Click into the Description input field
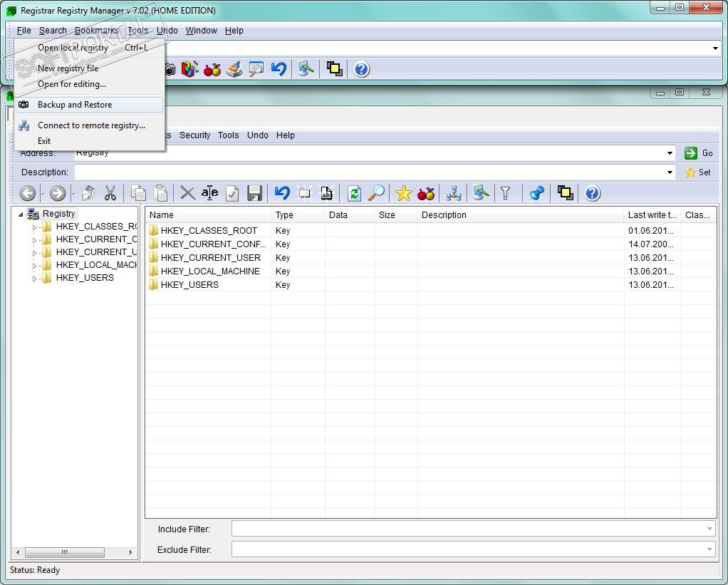This screenshot has height=585, width=728. coord(370,172)
